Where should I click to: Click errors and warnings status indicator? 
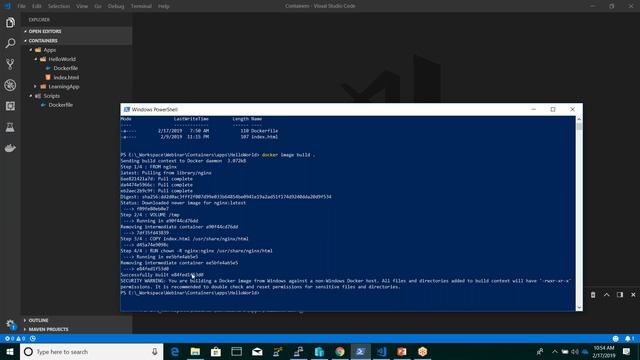tap(15, 338)
